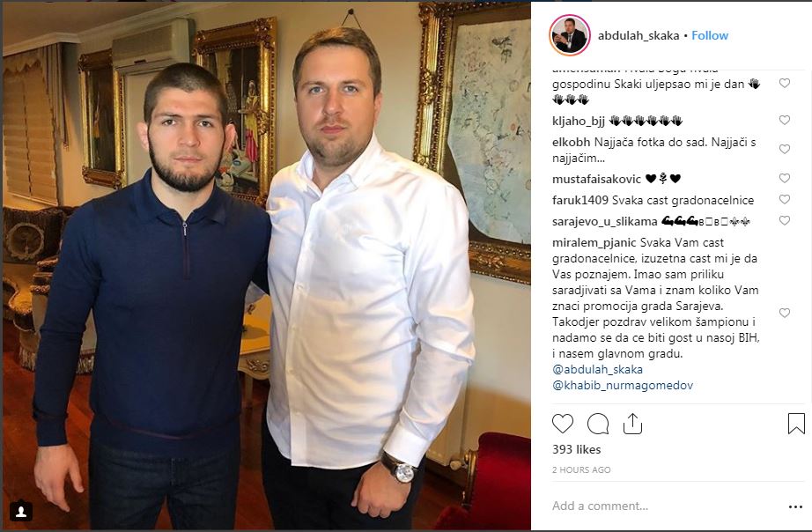Like the post with the heart icon
812x532 pixels.
pyautogui.click(x=563, y=424)
